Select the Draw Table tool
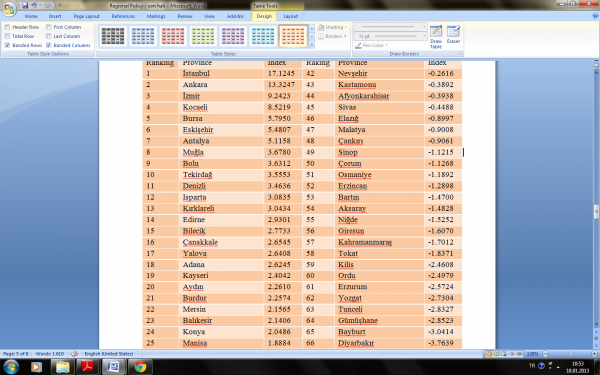600x375 pixels. pyautogui.click(x=436, y=37)
